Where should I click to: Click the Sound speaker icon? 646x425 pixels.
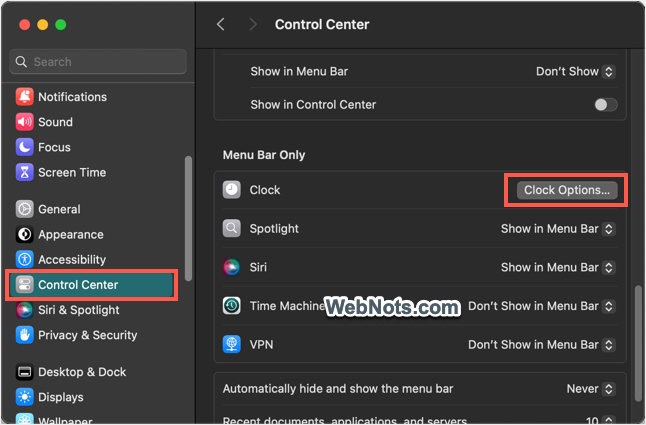pos(25,122)
